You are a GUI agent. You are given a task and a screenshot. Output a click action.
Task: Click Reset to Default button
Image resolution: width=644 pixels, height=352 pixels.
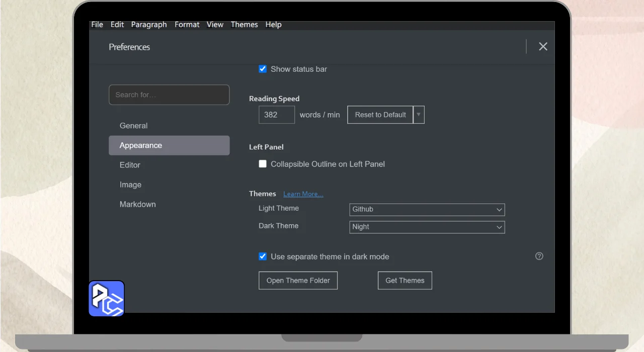point(380,115)
